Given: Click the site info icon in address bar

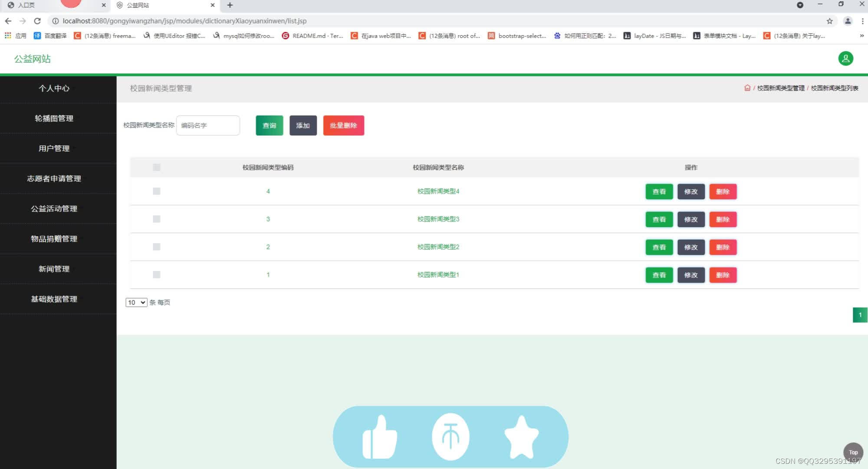Looking at the screenshot, I should point(56,21).
